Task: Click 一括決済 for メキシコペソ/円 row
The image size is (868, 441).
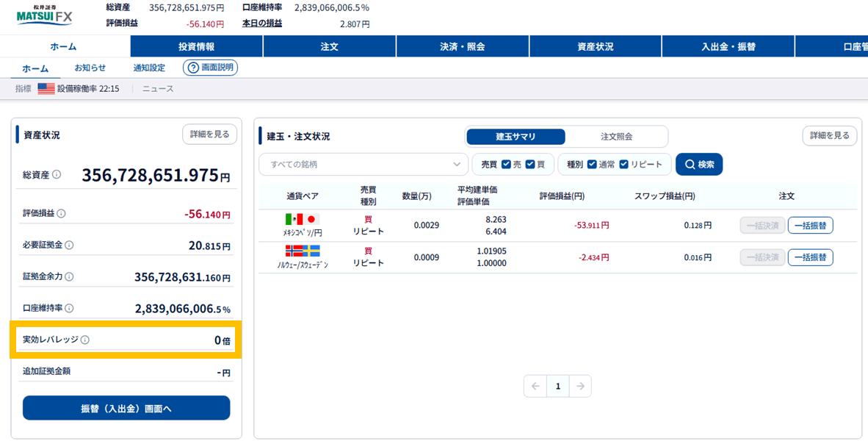Action: (x=762, y=226)
